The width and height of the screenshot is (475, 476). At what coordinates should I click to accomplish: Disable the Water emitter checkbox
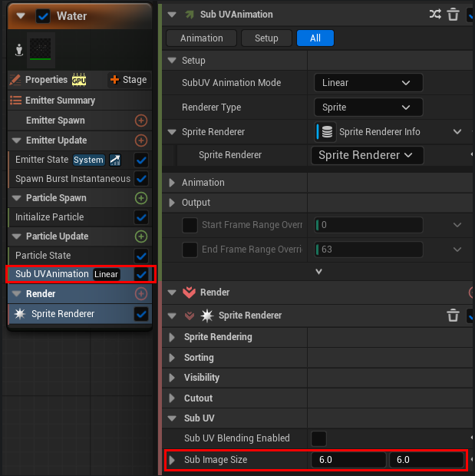(x=43, y=16)
